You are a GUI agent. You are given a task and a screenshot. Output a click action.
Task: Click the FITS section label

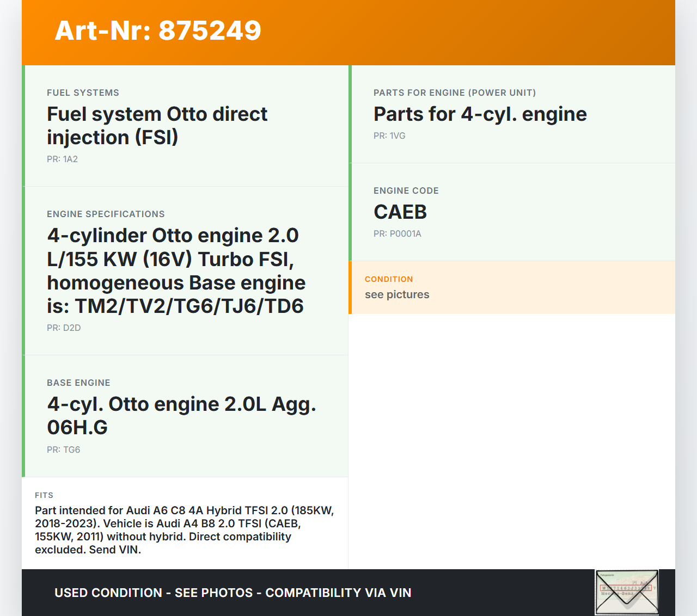44,496
